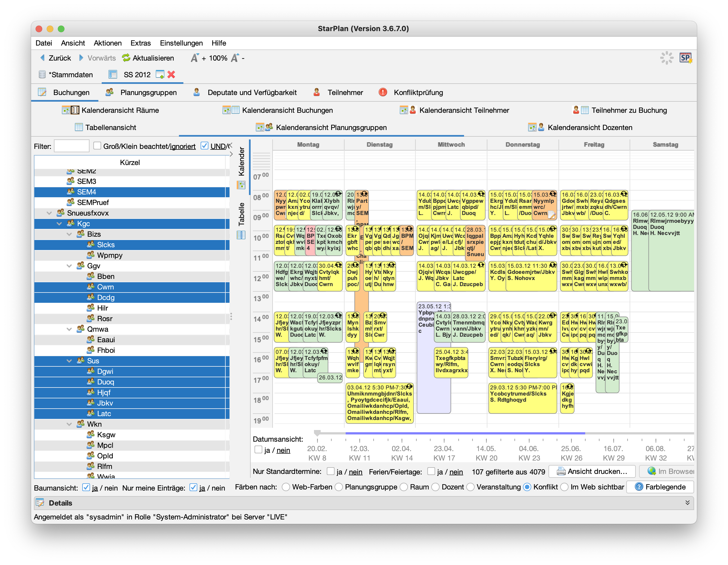The width and height of the screenshot is (728, 565).
Task: Click the increase font size A+ icon
Action: click(x=195, y=58)
